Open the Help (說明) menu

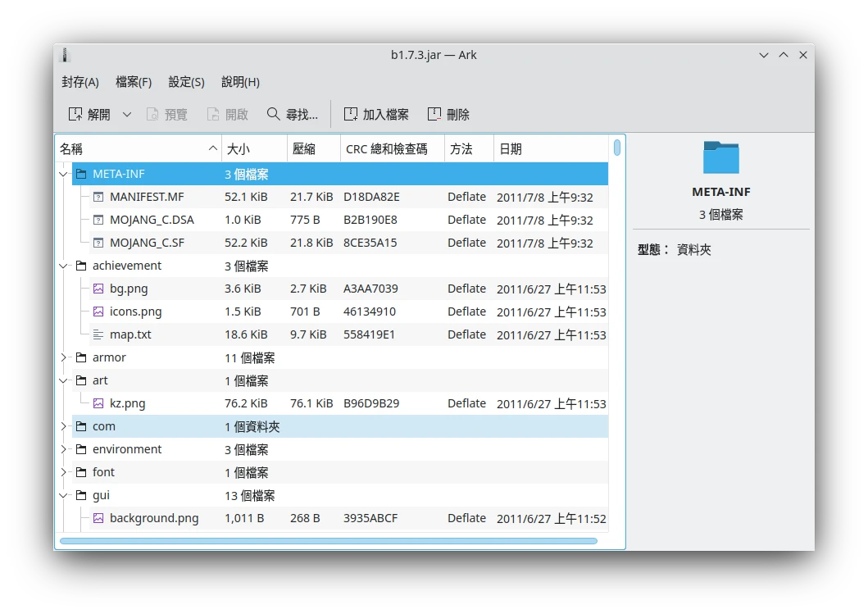pos(240,82)
